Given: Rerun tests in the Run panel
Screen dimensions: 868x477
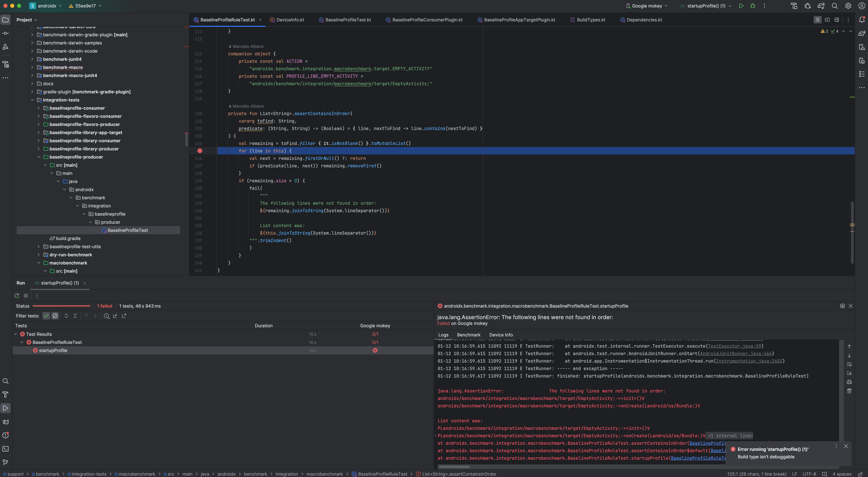Looking at the screenshot, I should [x=17, y=296].
